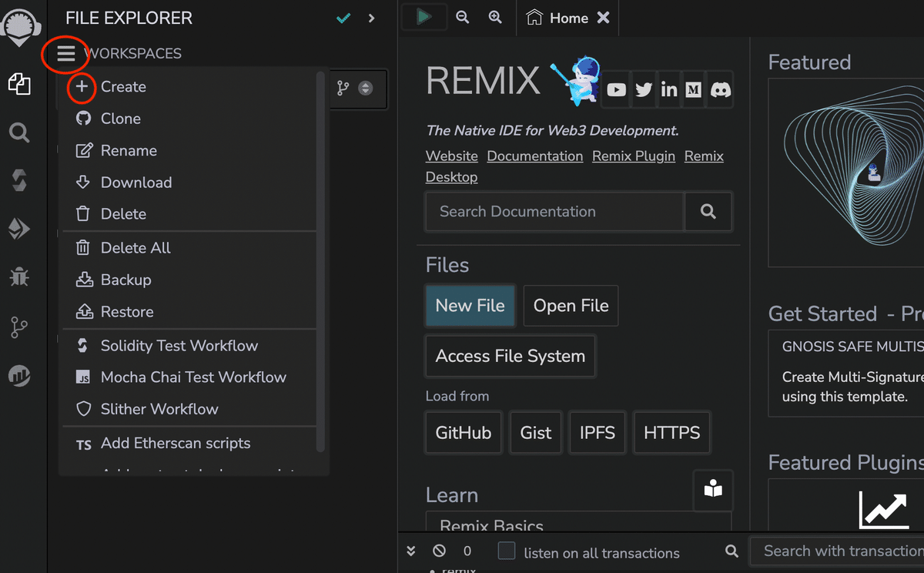Open the Solidity compiler plugin icon
The height and width of the screenshot is (573, 924).
[19, 181]
